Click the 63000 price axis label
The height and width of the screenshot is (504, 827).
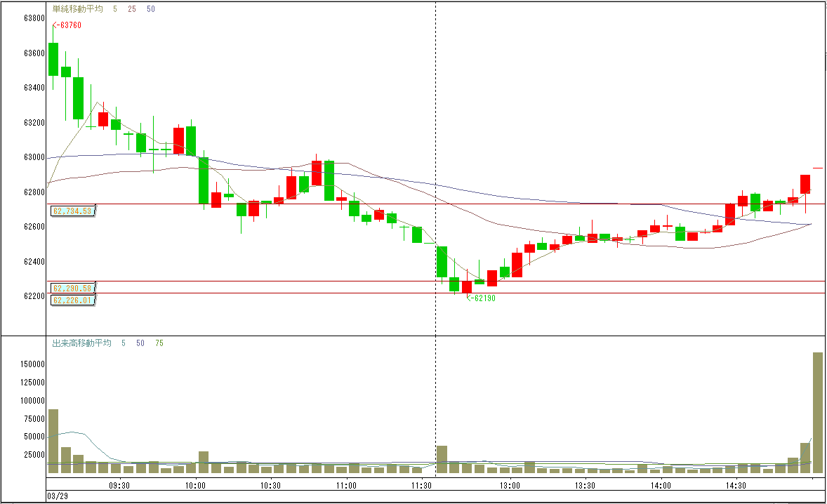(34, 157)
